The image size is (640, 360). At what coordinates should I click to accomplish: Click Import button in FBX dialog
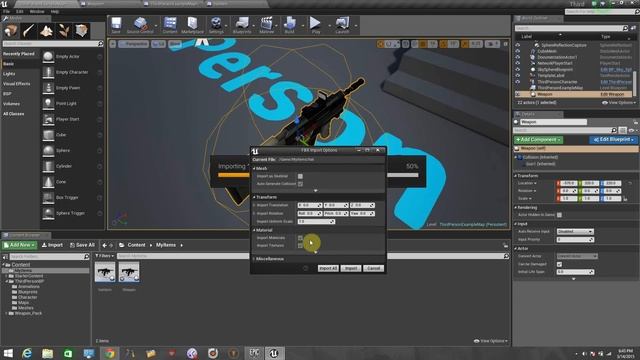click(x=351, y=268)
